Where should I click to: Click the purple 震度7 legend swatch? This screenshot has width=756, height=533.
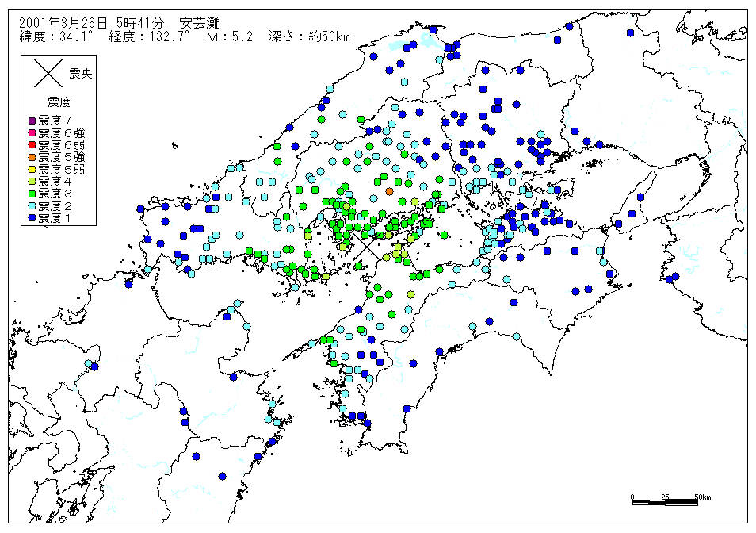(x=32, y=121)
